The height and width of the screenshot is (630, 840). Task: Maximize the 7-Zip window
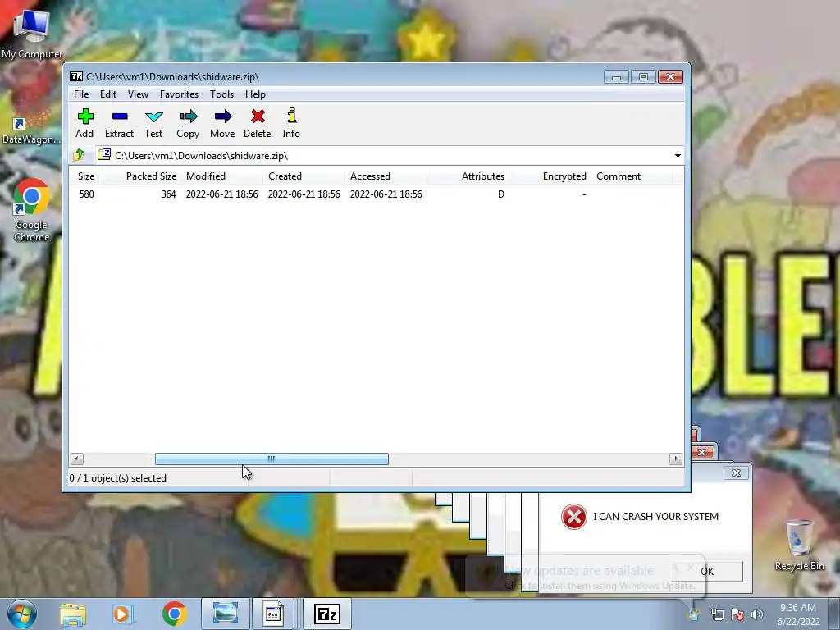pyautogui.click(x=643, y=77)
